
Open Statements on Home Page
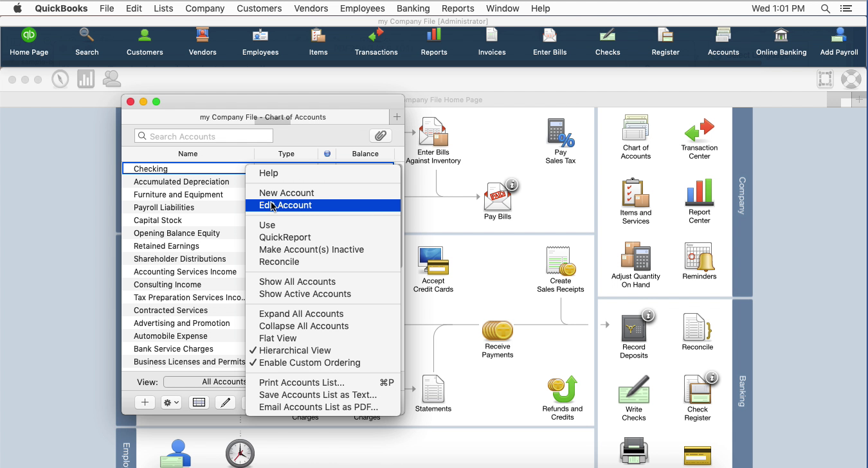click(433, 394)
